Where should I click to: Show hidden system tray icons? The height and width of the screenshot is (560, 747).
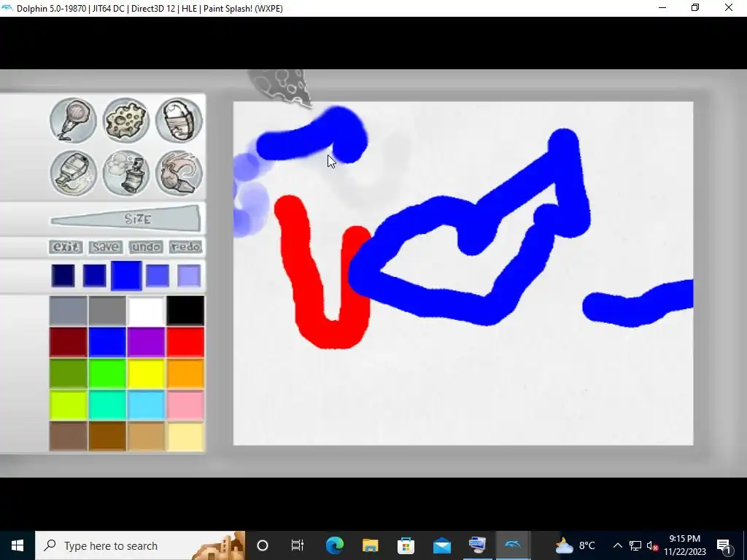[617, 545]
